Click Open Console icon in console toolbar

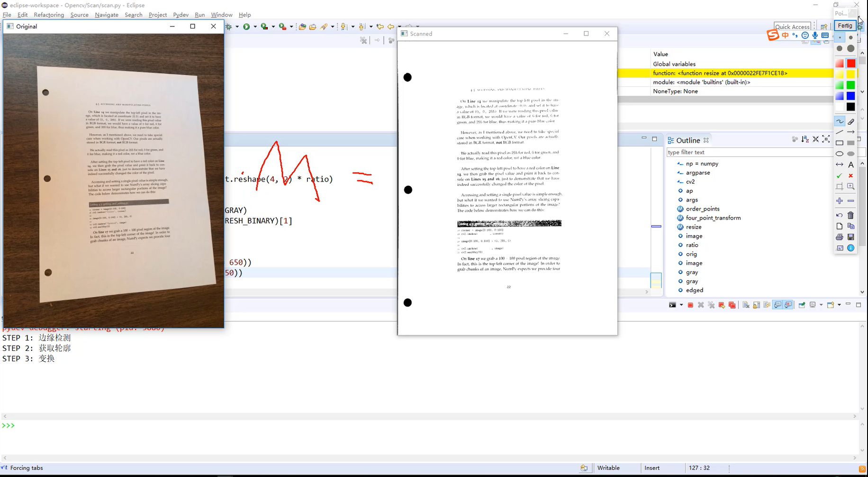(x=831, y=305)
